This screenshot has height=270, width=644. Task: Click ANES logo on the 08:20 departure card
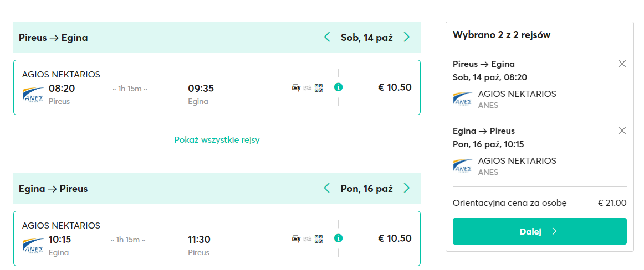click(x=33, y=94)
